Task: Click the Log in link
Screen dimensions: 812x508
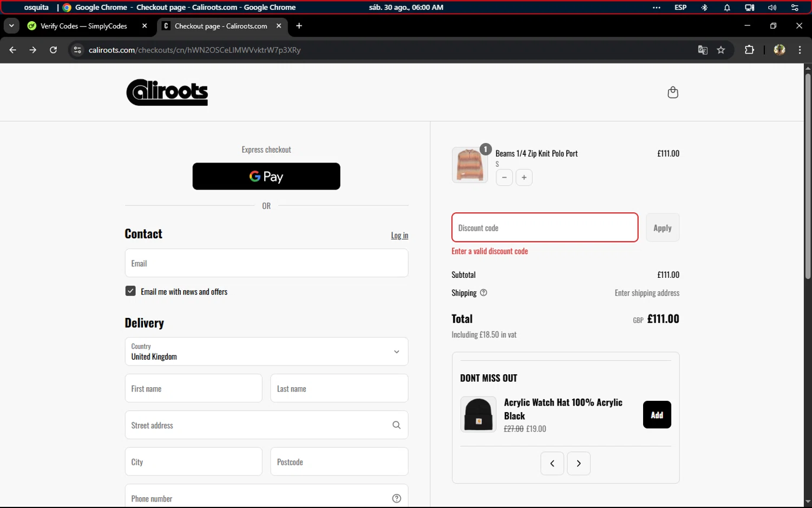Action: point(400,235)
